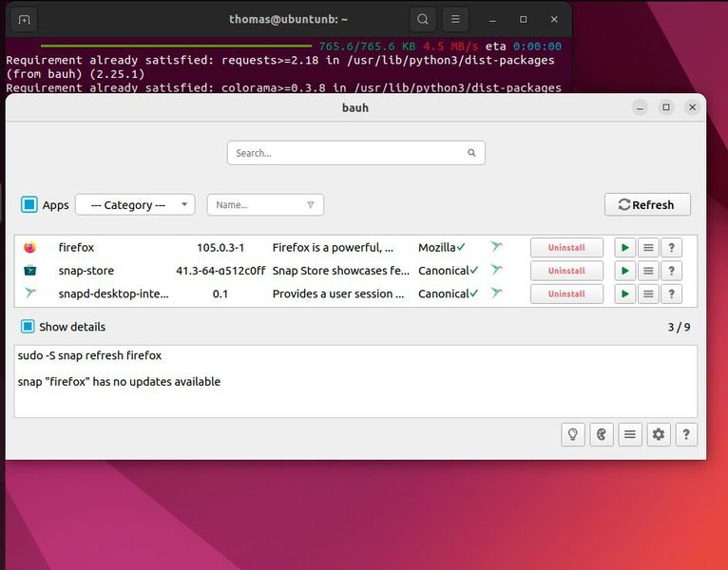Select the firefox name cell
The image size is (728, 570).
pyautogui.click(x=76, y=247)
